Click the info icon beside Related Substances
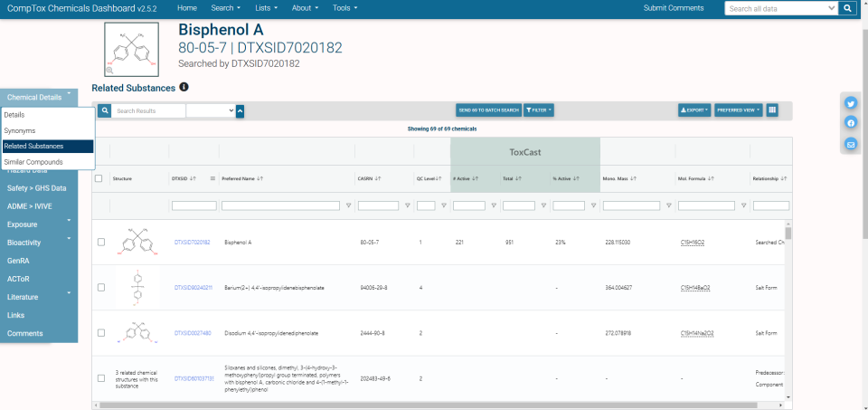This screenshot has height=410, width=868. 184,88
